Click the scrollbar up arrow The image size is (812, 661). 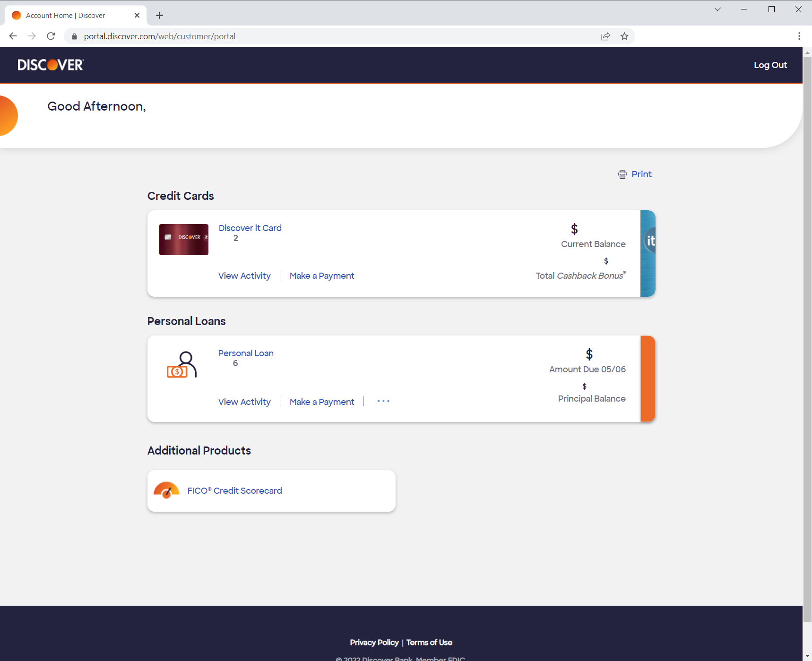point(807,52)
